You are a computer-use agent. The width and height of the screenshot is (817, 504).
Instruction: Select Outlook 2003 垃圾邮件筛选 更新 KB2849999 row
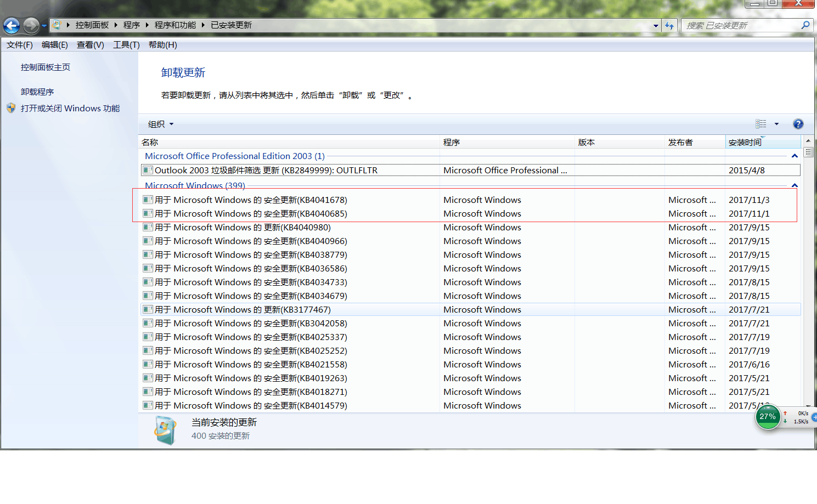(470, 170)
